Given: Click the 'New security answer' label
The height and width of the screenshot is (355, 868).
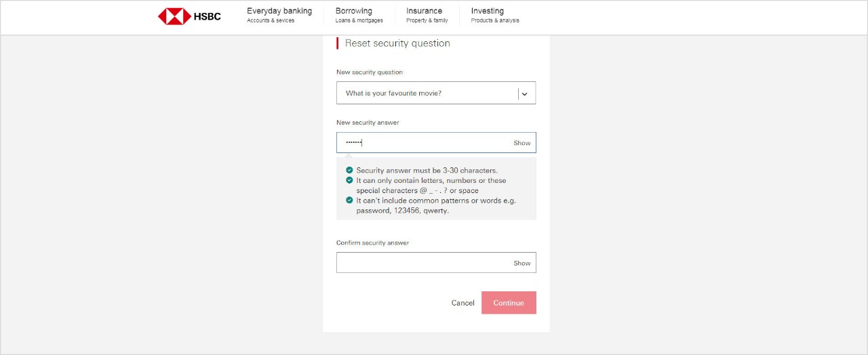Looking at the screenshot, I should pos(368,123).
